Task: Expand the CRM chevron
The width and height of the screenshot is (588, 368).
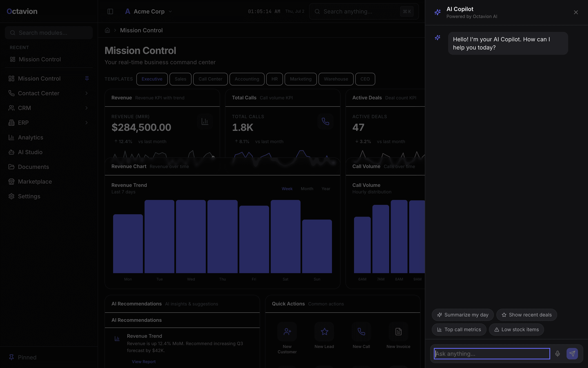Action: point(87,108)
